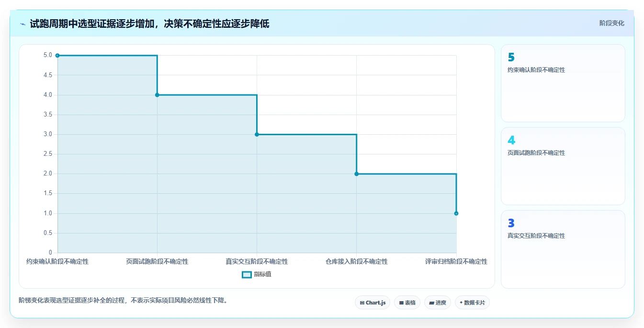This screenshot has height=328, width=644.
Task: Click the y-axis value 0
Action: pos(50,253)
